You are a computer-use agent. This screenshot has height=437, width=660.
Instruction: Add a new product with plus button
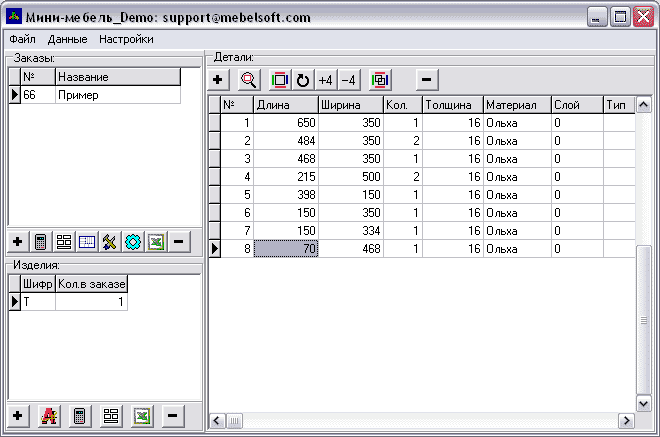tap(18, 415)
